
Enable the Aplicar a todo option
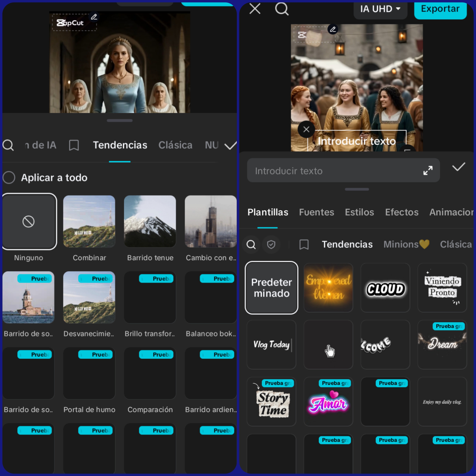pyautogui.click(x=9, y=178)
